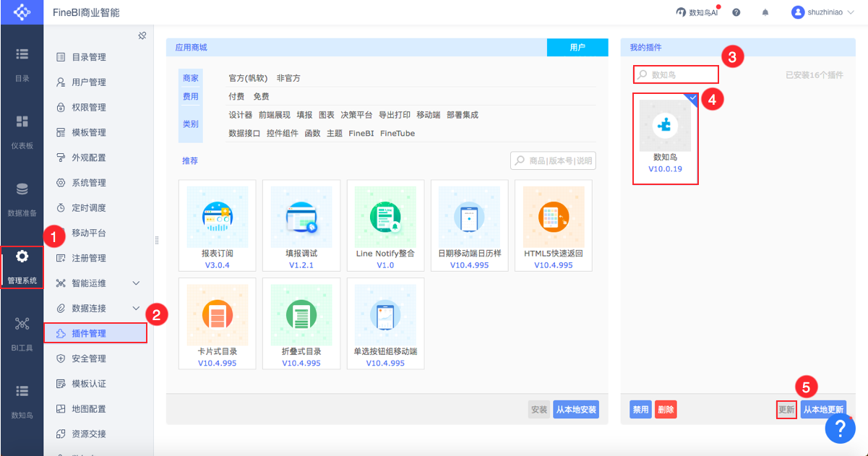Open the notifications bell
Image resolution: width=868 pixels, height=456 pixels.
pyautogui.click(x=765, y=12)
